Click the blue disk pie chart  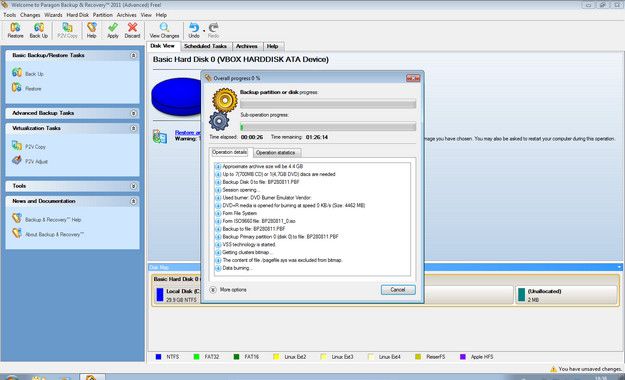[176, 96]
